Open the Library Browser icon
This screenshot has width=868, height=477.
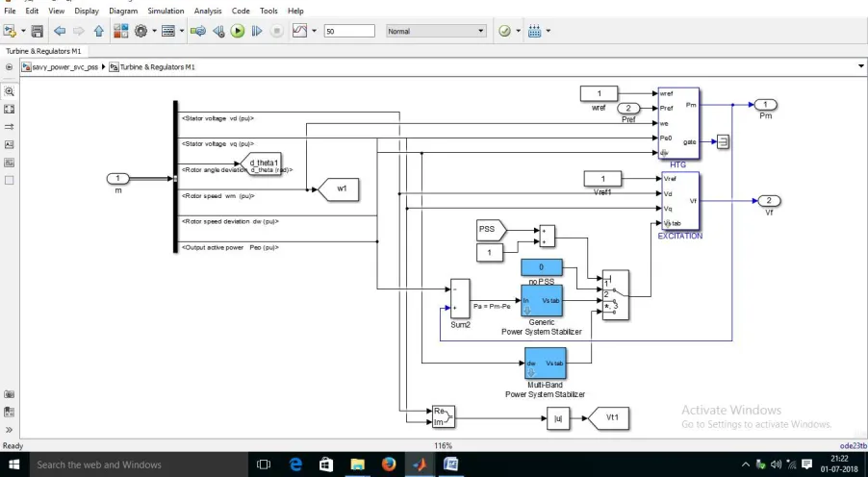click(x=120, y=31)
